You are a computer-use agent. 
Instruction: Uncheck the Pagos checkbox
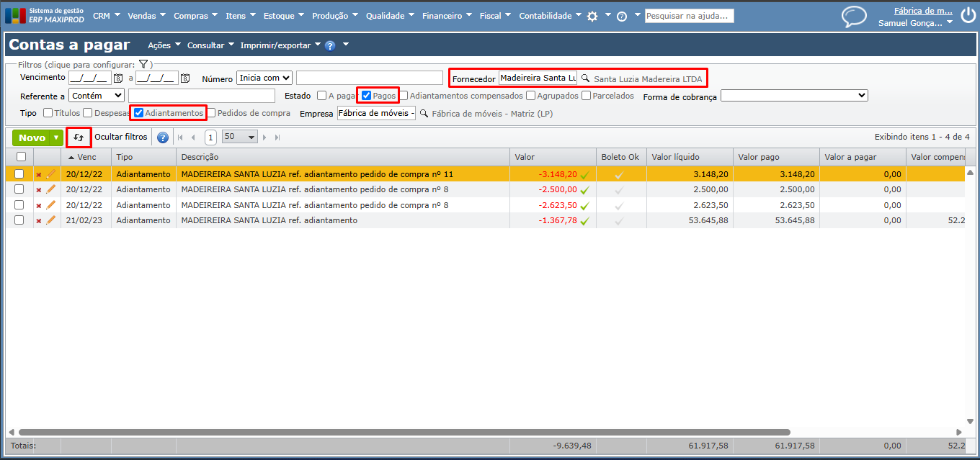367,96
